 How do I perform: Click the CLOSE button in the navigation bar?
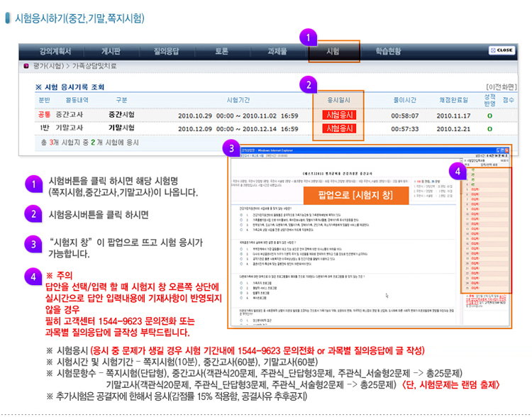coord(501,50)
